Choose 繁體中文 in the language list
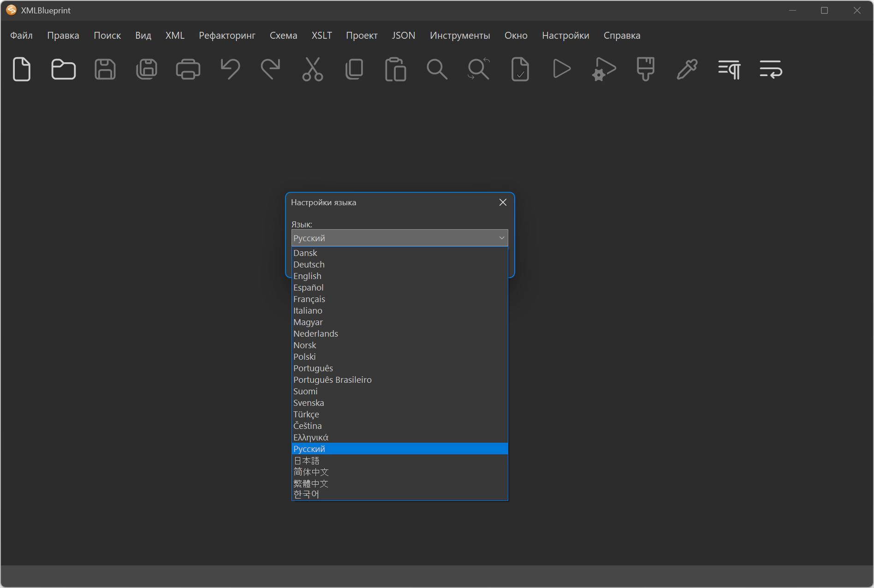 tap(399, 483)
